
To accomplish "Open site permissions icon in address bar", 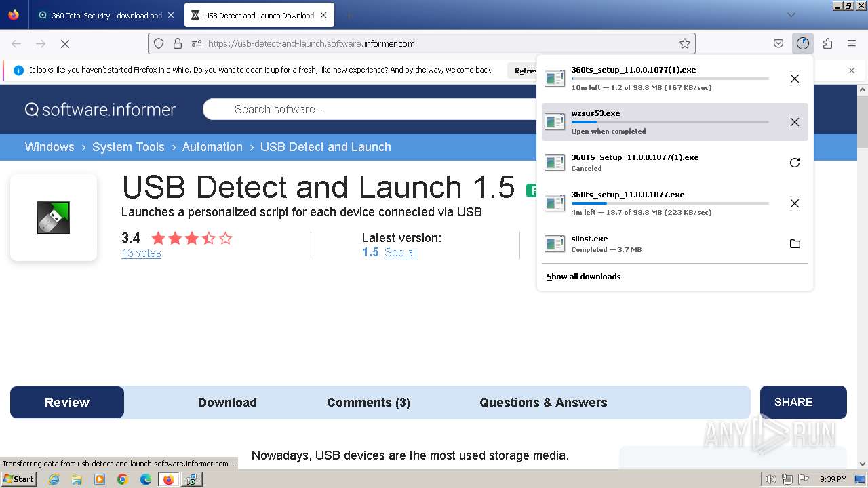I will click(197, 43).
